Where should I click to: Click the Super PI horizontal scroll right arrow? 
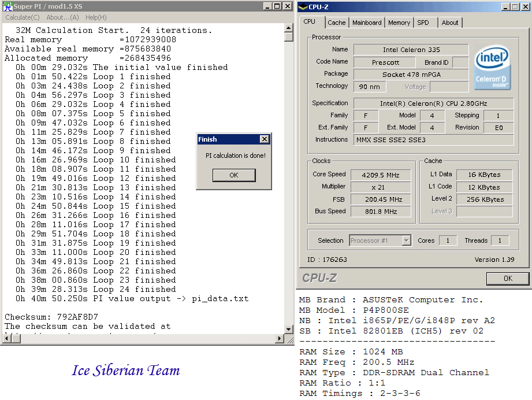[280, 338]
